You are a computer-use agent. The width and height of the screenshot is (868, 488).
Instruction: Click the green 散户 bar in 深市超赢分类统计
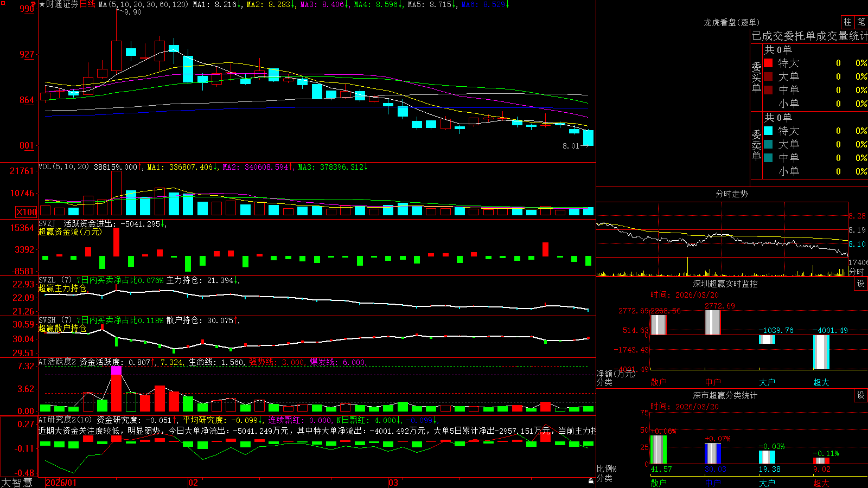coord(659,450)
